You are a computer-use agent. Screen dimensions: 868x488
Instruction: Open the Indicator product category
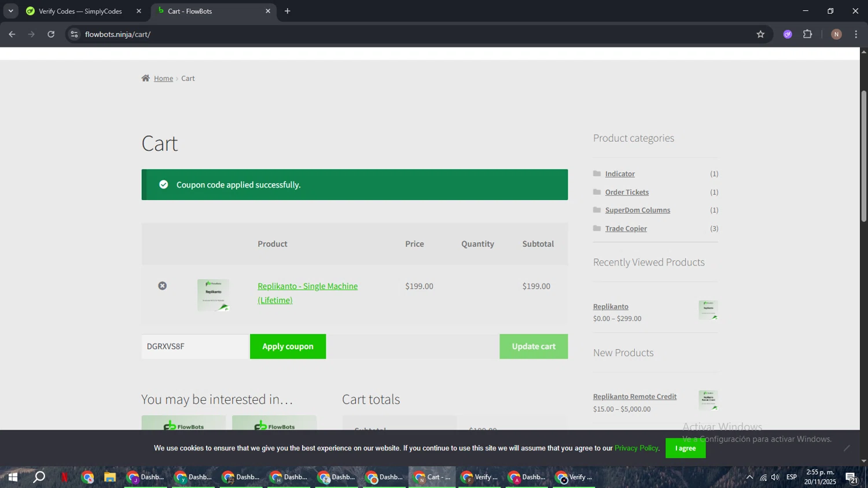pyautogui.click(x=620, y=173)
